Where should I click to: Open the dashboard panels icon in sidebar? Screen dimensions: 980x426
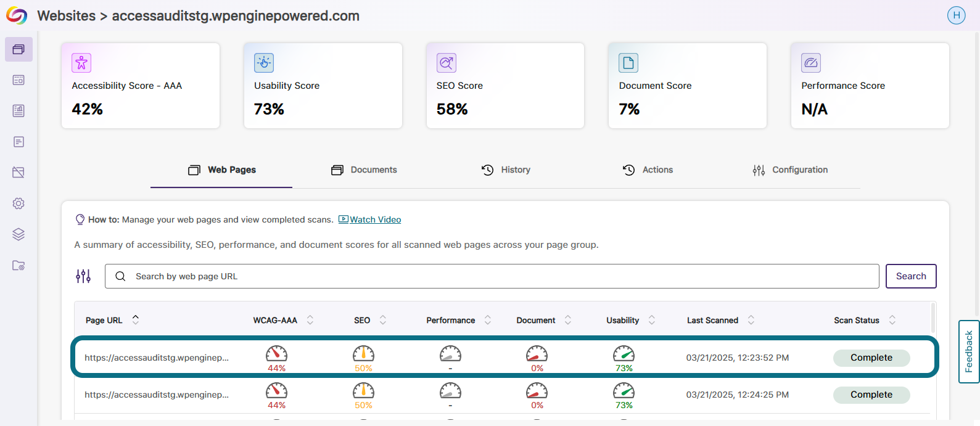click(x=19, y=80)
